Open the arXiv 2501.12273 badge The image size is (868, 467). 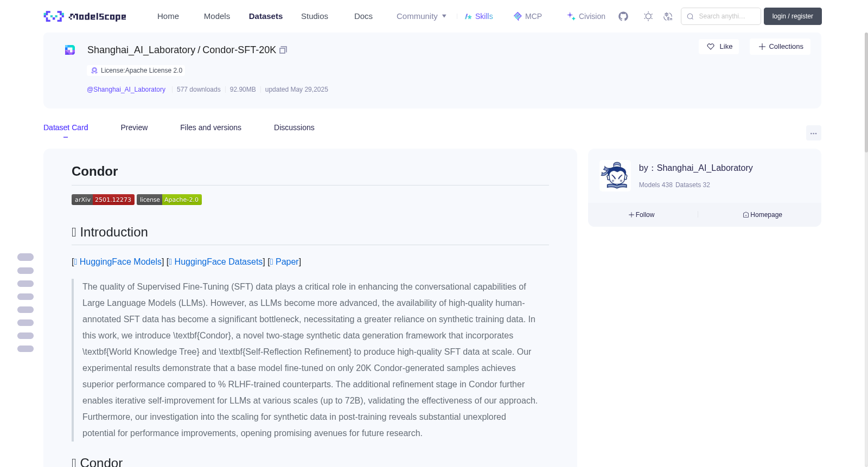point(103,200)
